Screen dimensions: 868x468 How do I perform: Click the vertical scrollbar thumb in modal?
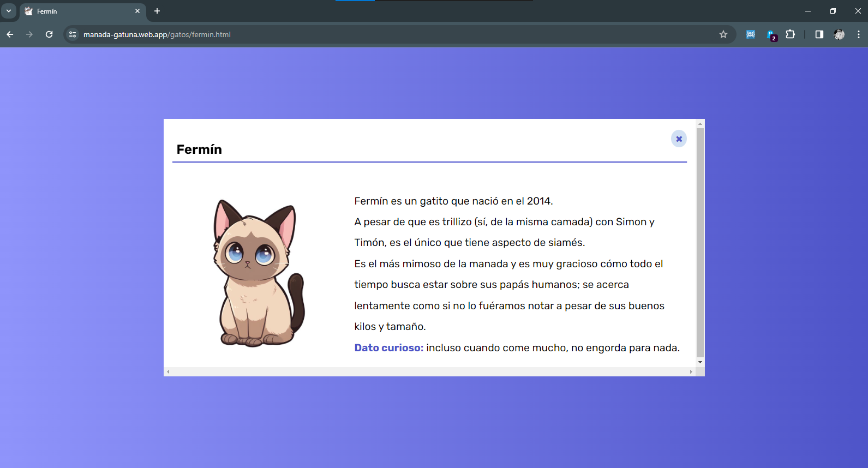point(700,243)
